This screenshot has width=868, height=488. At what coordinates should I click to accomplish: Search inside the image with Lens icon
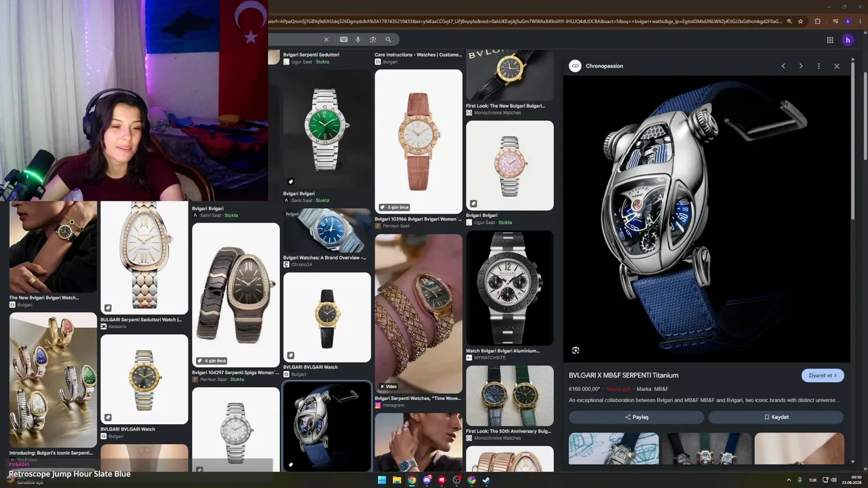(x=576, y=350)
